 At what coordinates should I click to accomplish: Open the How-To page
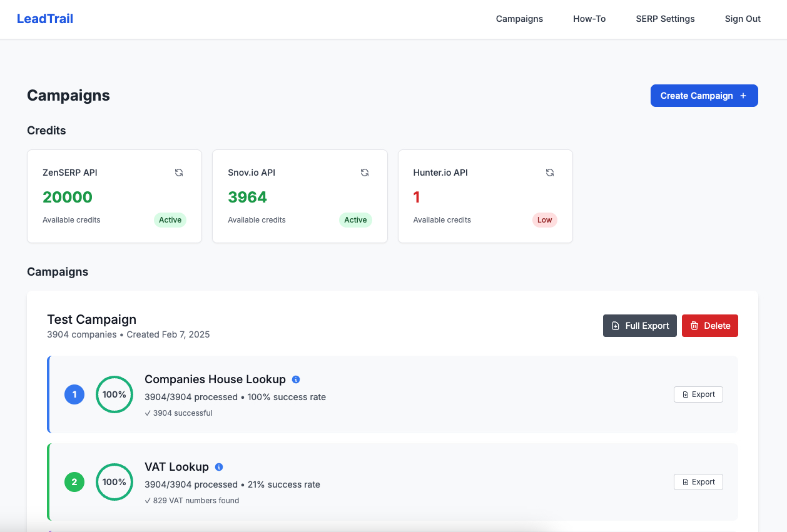[589, 19]
